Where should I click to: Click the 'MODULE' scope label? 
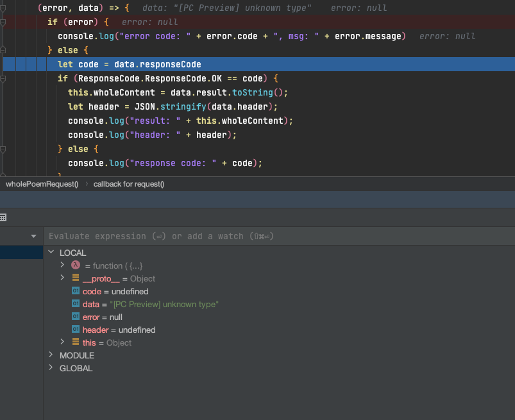pos(77,355)
